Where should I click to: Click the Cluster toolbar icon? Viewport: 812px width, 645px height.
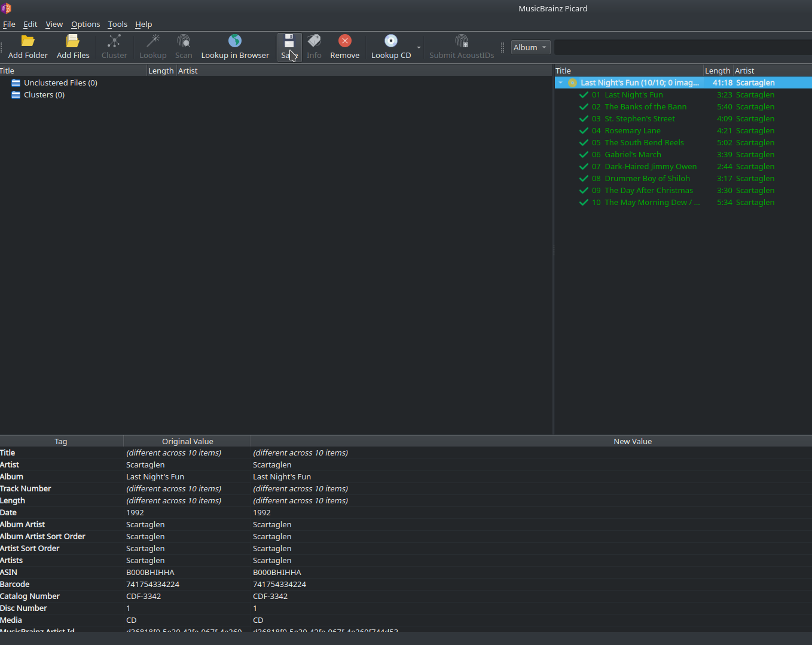[x=114, y=41]
